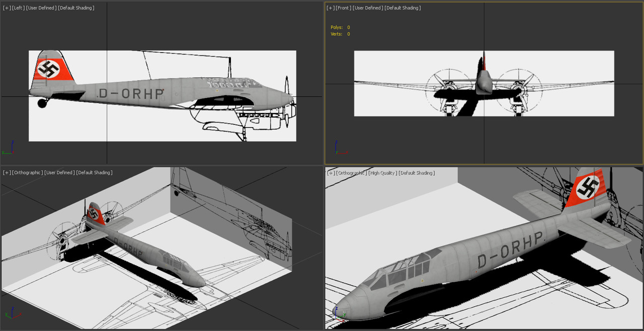Screen dimensions: 644x331
Task: Open the High Quality rendering level menu
Action: click(383, 173)
